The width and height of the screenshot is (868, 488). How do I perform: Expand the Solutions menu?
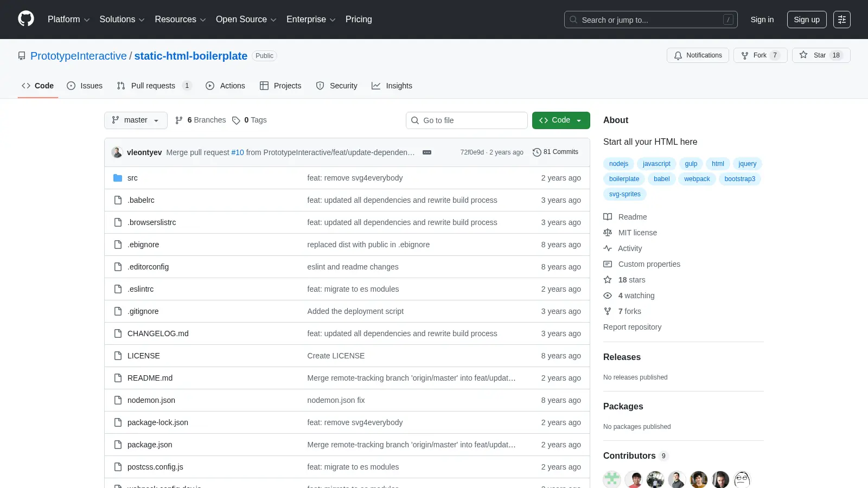pos(122,20)
